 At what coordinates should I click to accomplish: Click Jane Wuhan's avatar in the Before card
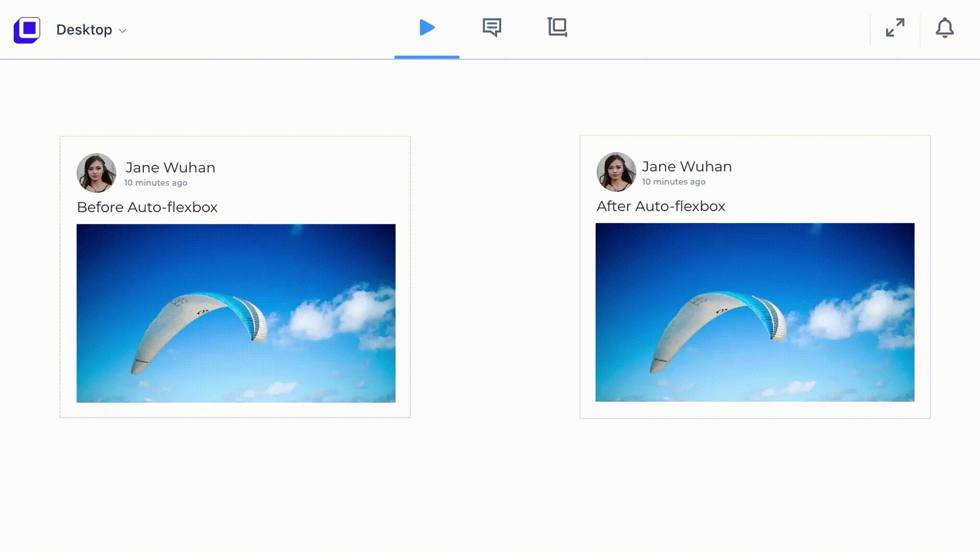coord(96,173)
